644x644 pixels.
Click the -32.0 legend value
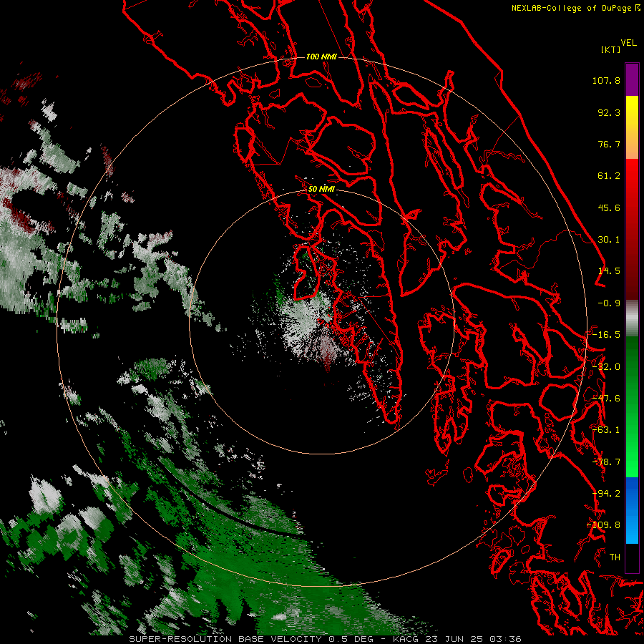(606, 367)
